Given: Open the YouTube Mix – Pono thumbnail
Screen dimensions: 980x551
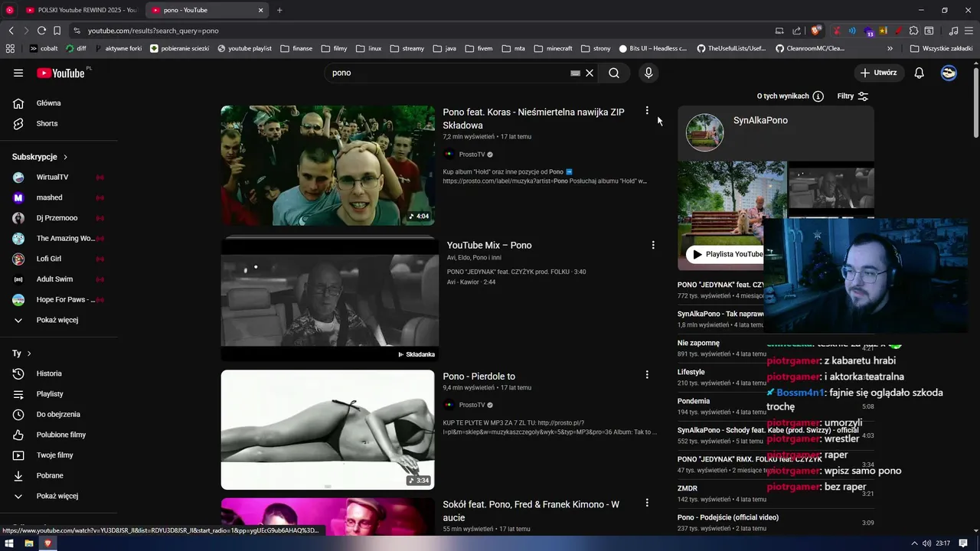Looking at the screenshot, I should (330, 298).
